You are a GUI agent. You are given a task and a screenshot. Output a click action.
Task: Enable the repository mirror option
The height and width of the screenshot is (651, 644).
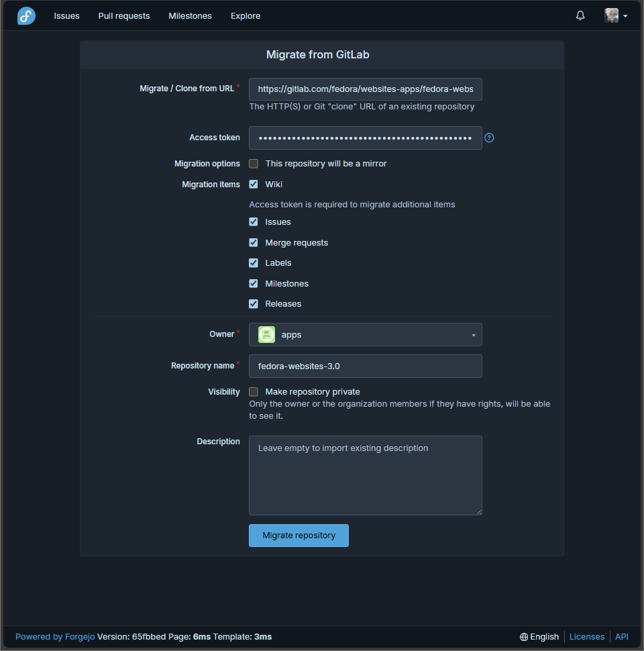[254, 163]
